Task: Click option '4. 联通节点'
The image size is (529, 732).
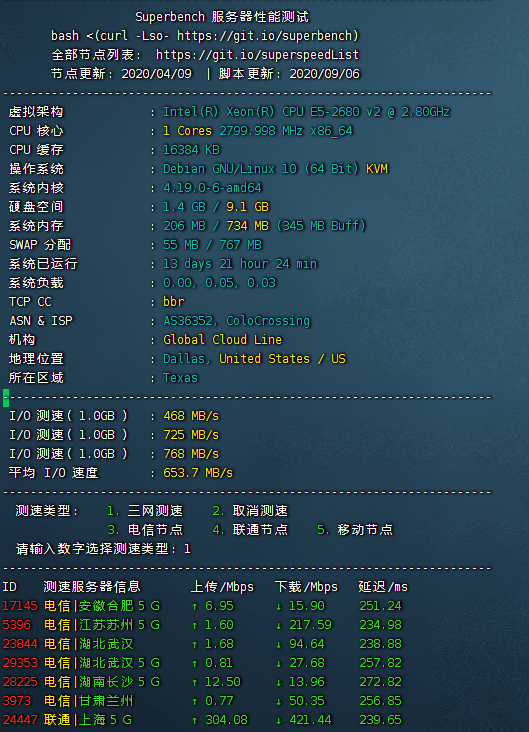Action: [250, 530]
